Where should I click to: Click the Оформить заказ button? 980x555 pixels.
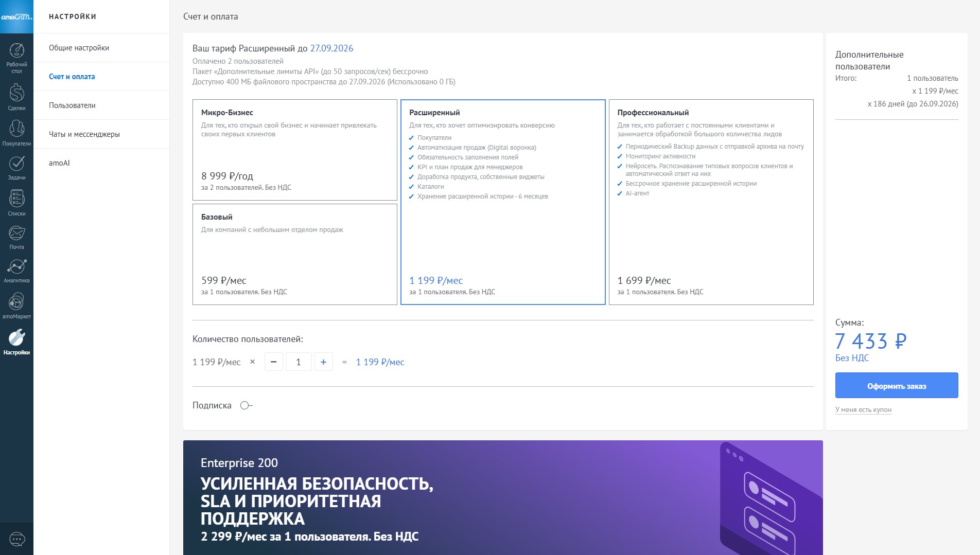[896, 386]
